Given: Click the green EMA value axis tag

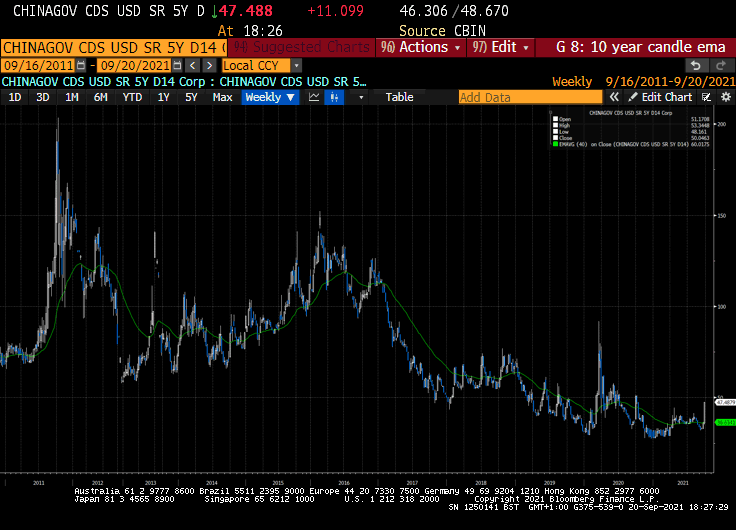Looking at the screenshot, I should [x=725, y=422].
